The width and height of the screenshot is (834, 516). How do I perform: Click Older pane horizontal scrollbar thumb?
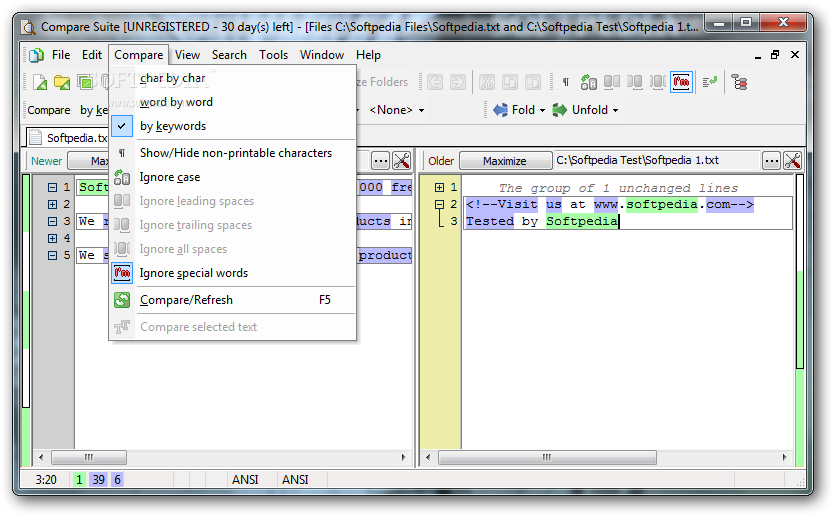click(x=547, y=457)
